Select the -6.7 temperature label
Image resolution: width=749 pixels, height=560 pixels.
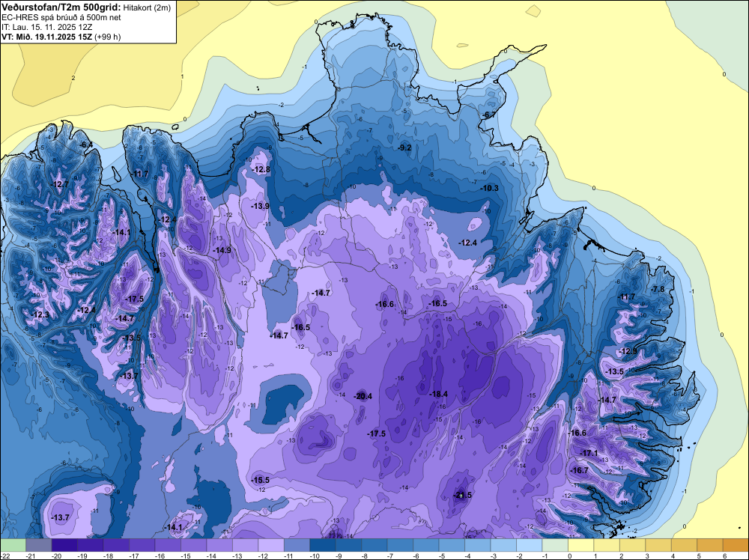(x=489, y=115)
